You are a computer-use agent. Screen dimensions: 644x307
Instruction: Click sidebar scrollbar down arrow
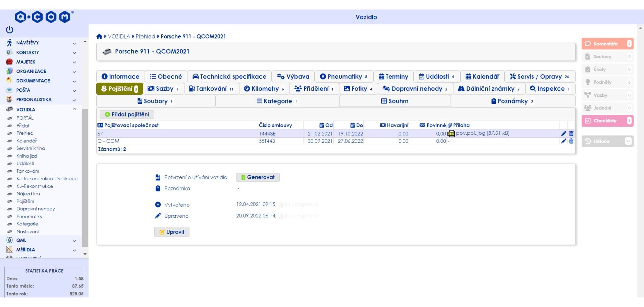(x=85, y=254)
